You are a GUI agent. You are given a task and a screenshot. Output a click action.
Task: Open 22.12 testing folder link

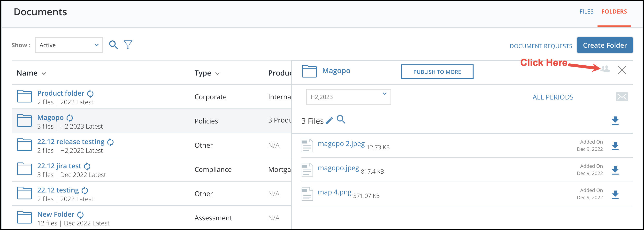[x=58, y=190]
